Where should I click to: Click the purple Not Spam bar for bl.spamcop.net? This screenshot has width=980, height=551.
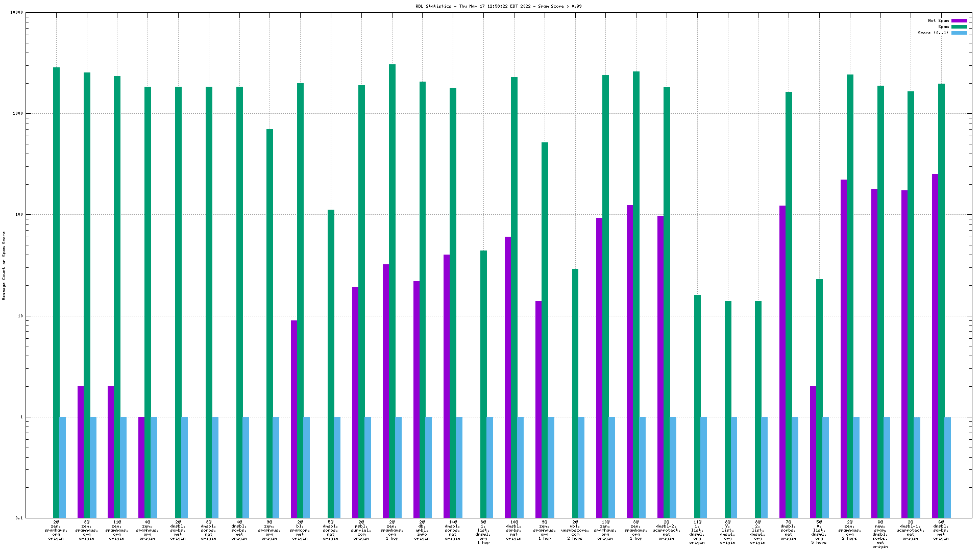point(294,418)
